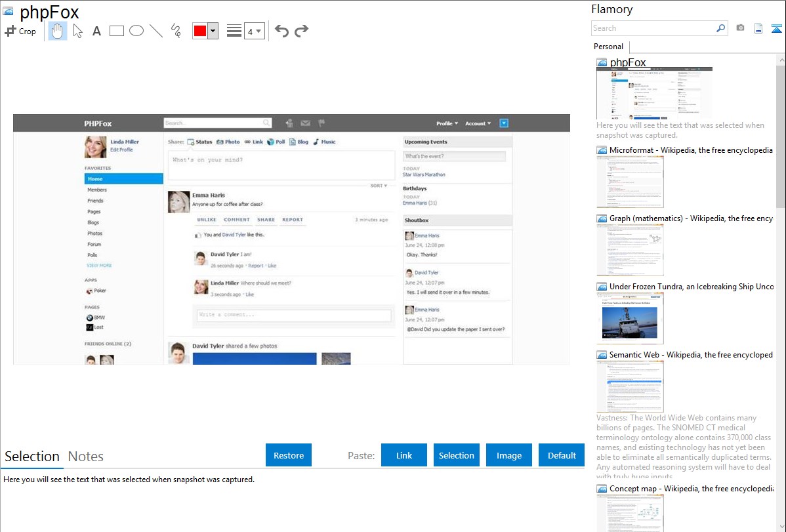Pick the rectangle shape tool

point(116,31)
